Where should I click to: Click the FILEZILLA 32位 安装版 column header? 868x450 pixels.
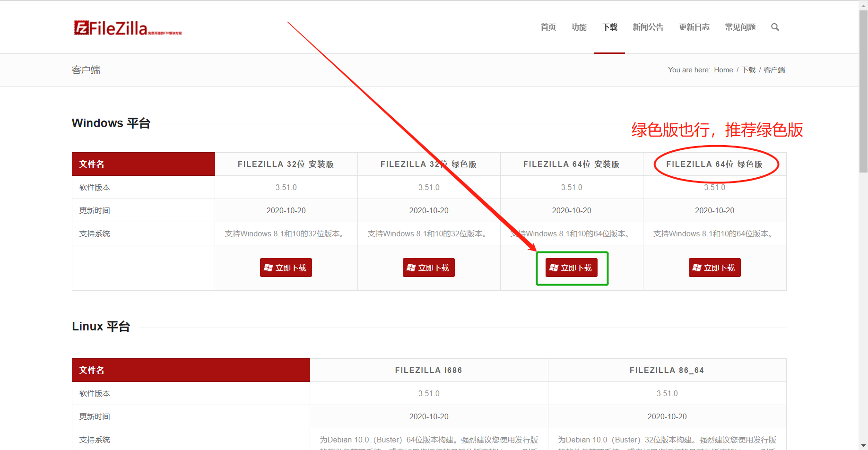tap(286, 164)
